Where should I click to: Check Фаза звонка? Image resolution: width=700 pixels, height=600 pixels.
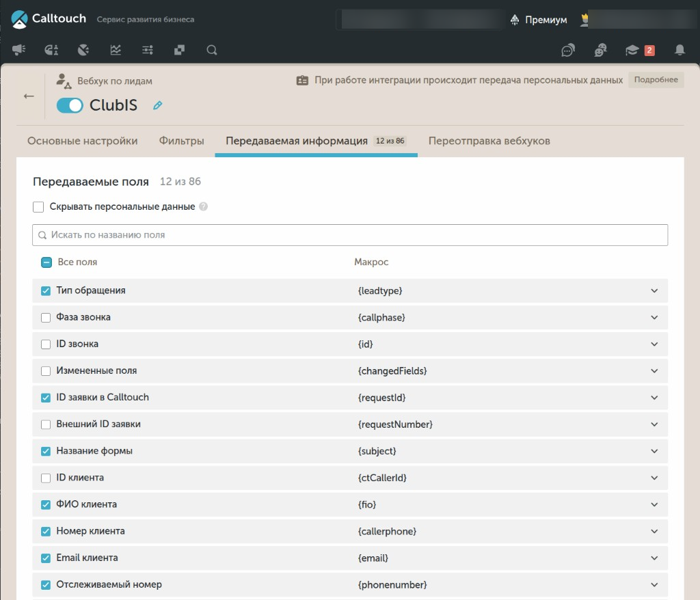click(46, 317)
